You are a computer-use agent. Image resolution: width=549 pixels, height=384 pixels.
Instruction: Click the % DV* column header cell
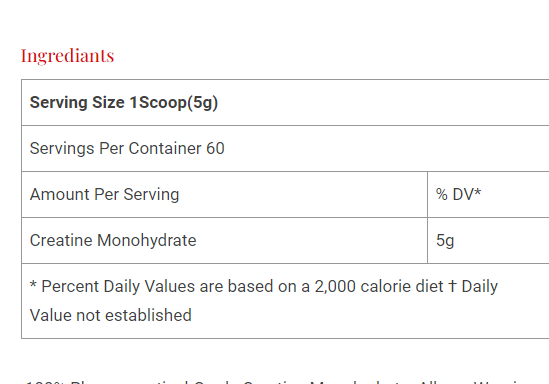tap(488, 194)
